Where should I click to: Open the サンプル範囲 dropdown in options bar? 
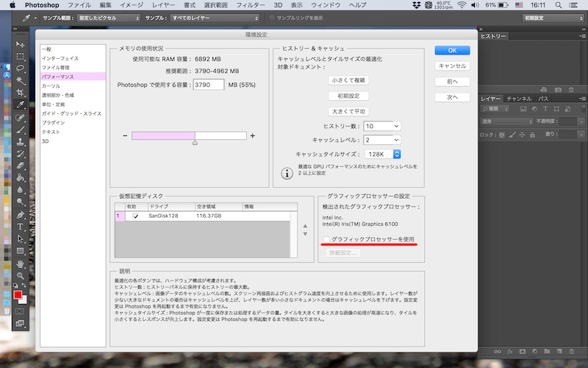pos(108,18)
